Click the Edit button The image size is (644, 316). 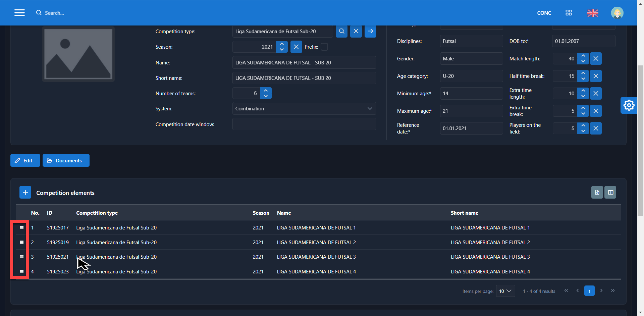coord(25,161)
